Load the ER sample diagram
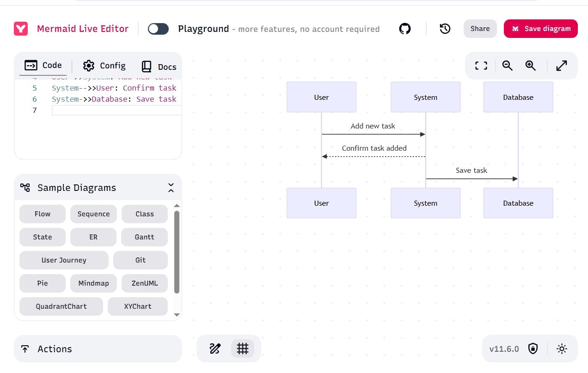588x373 pixels. [x=93, y=237]
